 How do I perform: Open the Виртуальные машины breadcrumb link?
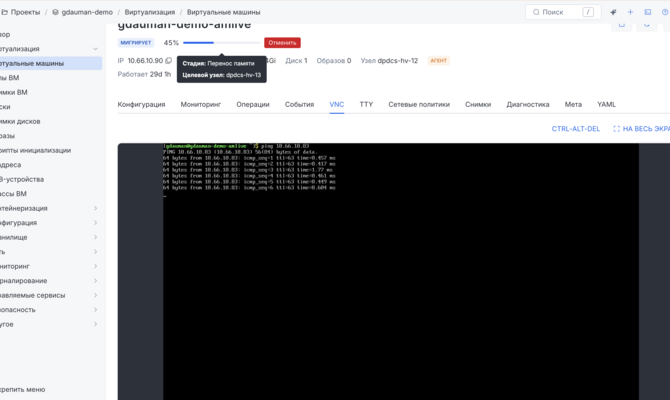pos(223,12)
